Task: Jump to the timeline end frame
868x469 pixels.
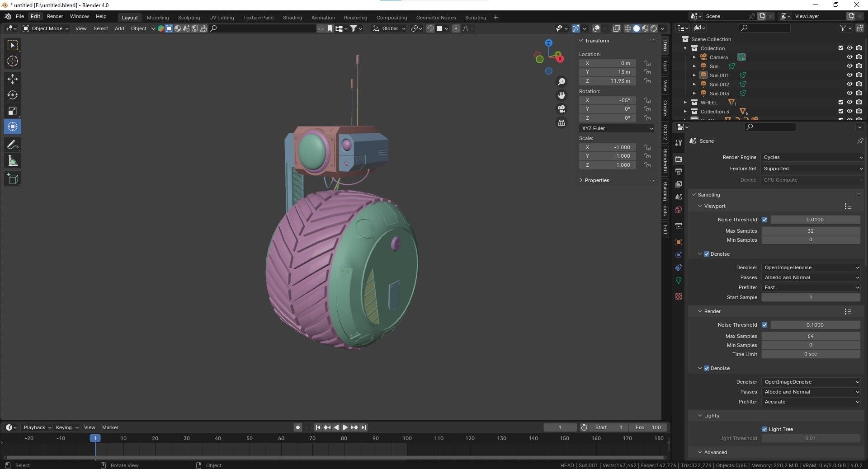Action: coord(363,427)
